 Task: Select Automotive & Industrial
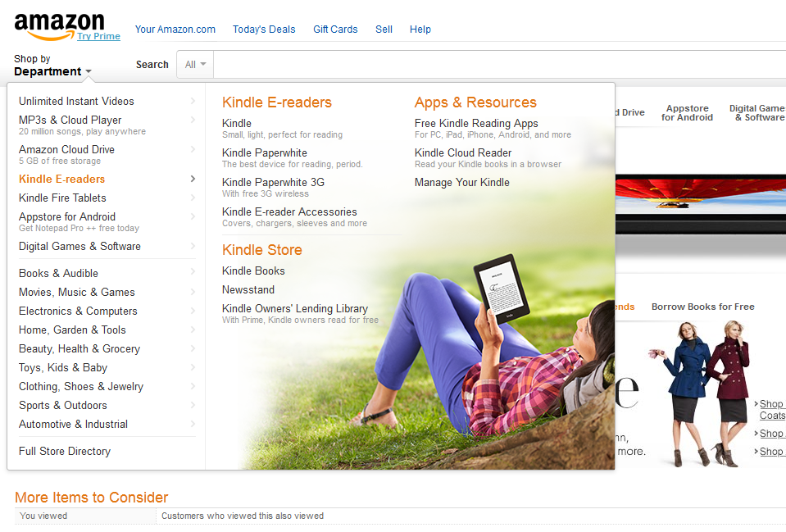coord(73,425)
